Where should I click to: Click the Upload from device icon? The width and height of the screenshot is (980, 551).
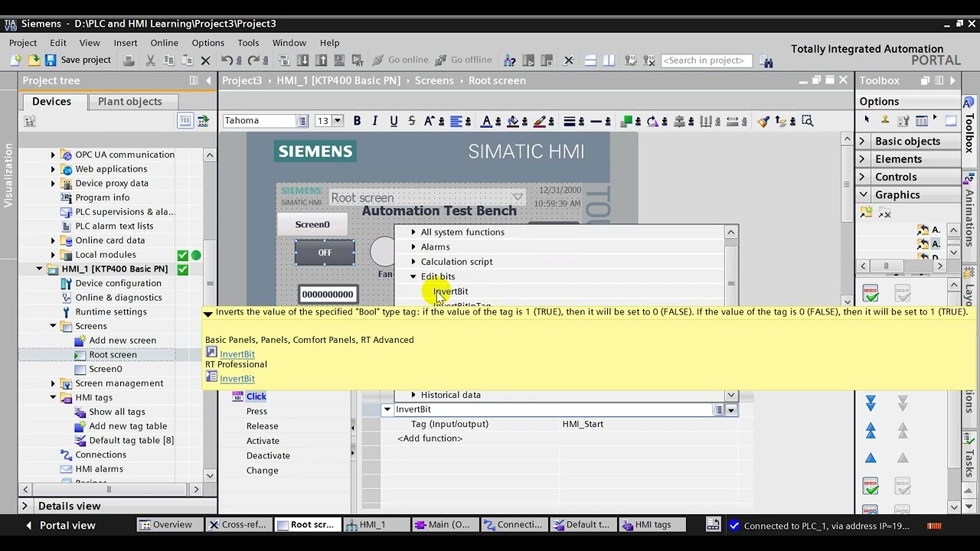321,60
